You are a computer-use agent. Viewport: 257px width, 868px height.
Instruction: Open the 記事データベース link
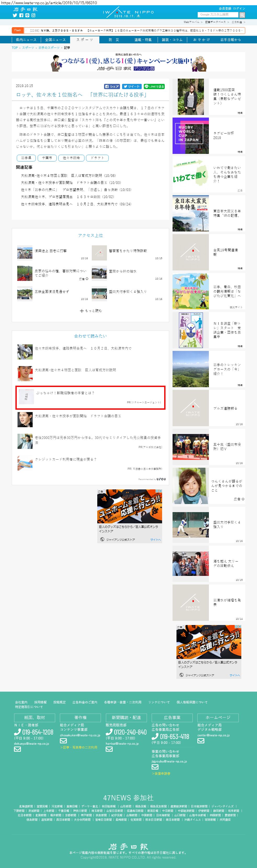(215, 22)
